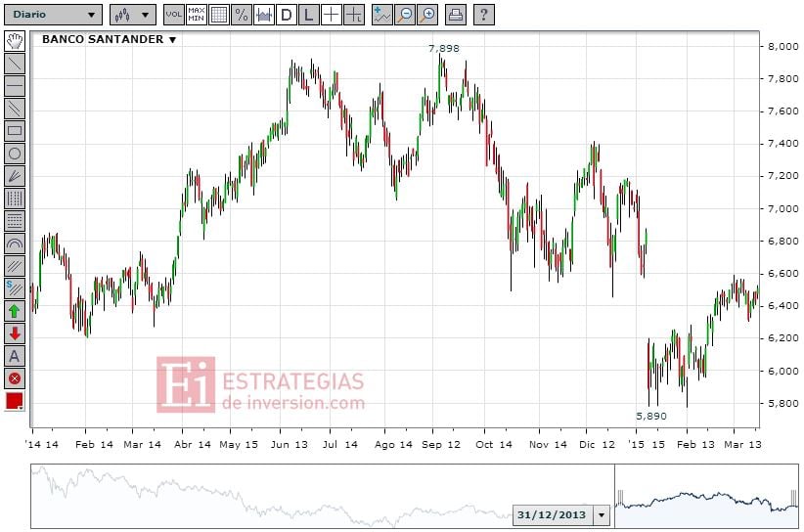Click the Dic 12 date axis label
The image size is (804, 532).
597,444
